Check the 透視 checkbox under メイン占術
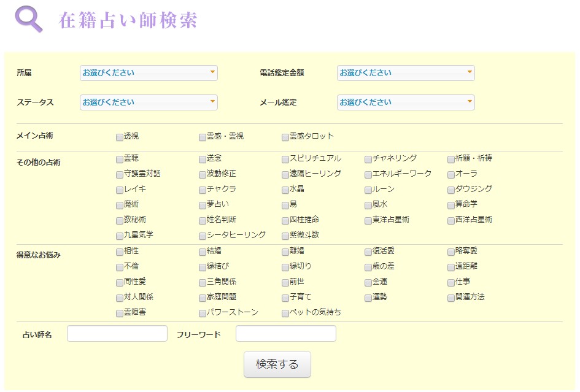 pyautogui.click(x=119, y=137)
